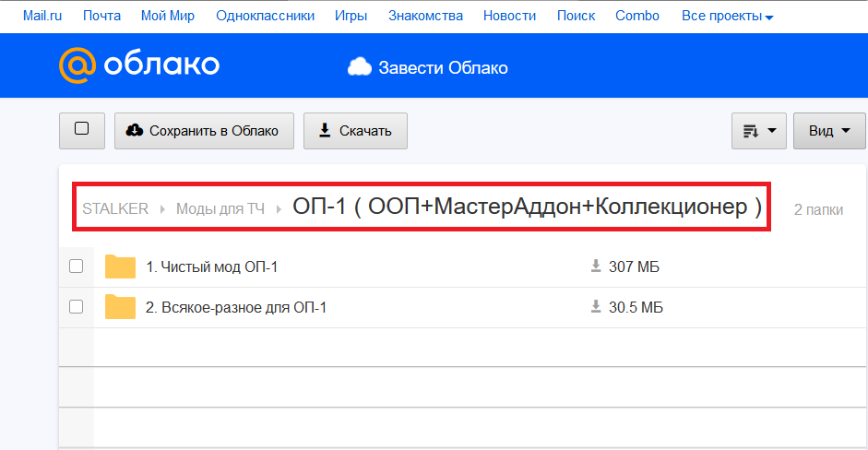The image size is (868, 450).
Task: Click the sort lines icon
Action: tap(751, 131)
